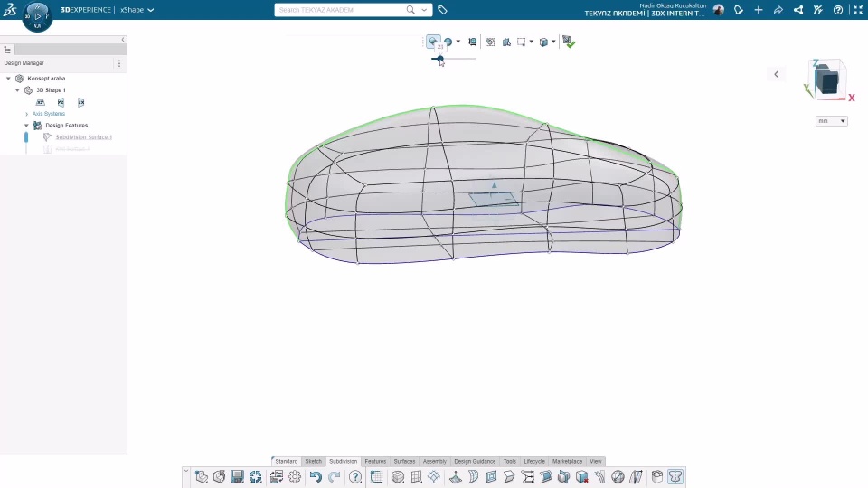868x488 pixels.
Task: Switch to the Assembly tab
Action: click(435, 461)
